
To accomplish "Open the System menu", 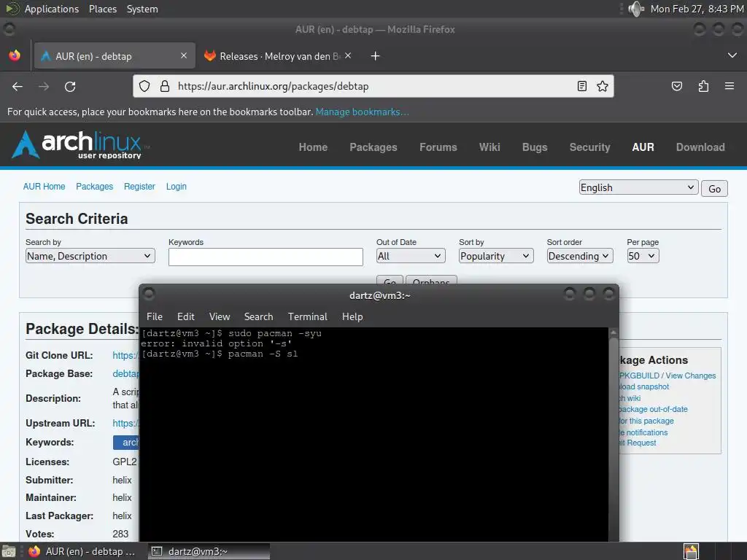I will (x=142, y=9).
